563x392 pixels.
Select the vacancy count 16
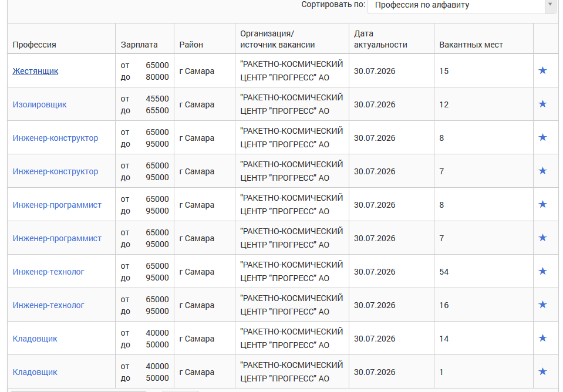[444, 305]
